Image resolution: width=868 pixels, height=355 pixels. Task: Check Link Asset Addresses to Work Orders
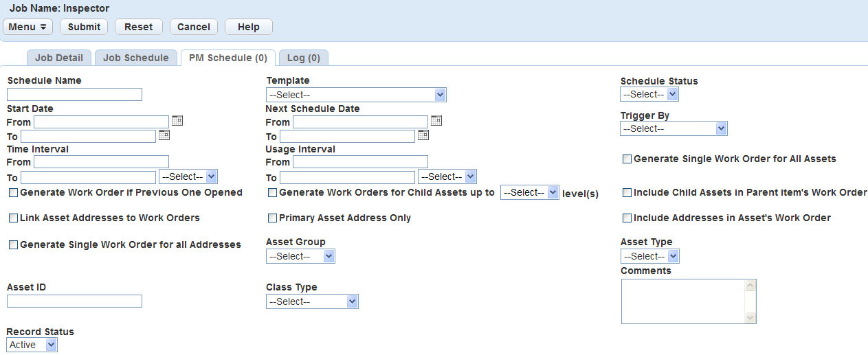pyautogui.click(x=14, y=218)
